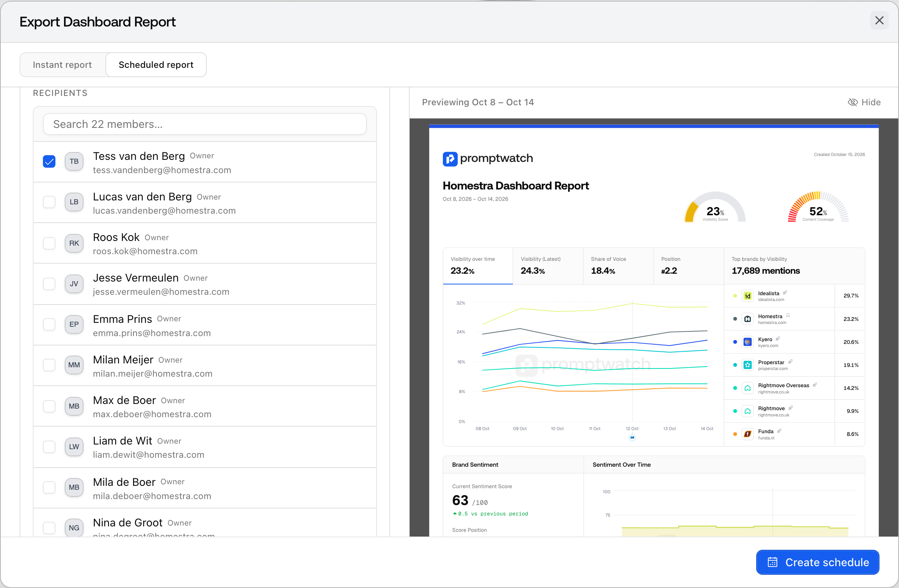The image size is (899, 588).
Task: Check Lucas van den Berg as recipient
Action: pyautogui.click(x=49, y=202)
